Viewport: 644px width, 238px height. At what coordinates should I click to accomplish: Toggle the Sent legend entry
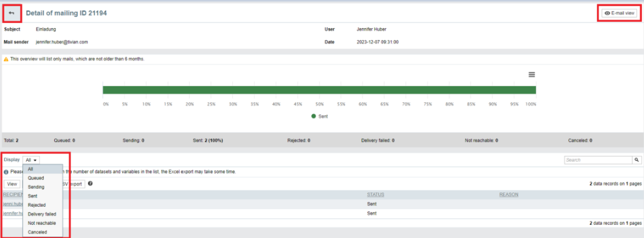(320, 116)
